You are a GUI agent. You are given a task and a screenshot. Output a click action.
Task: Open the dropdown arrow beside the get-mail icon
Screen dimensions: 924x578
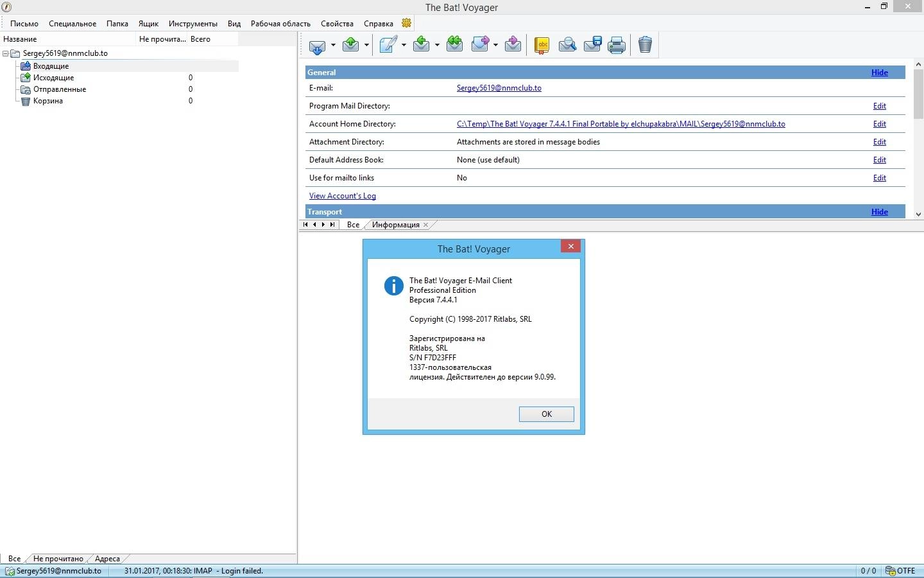[x=333, y=45]
